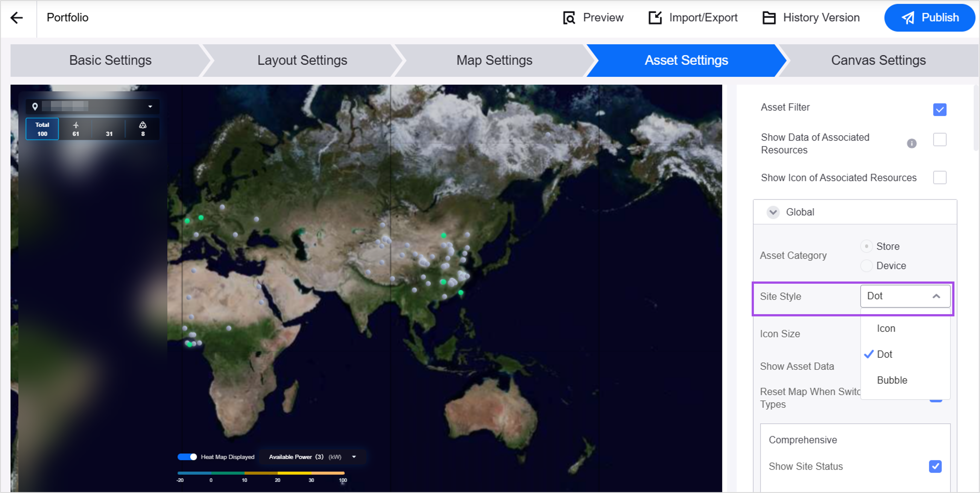Select the wind turbine filter showing 61
980x493 pixels.
pos(76,129)
